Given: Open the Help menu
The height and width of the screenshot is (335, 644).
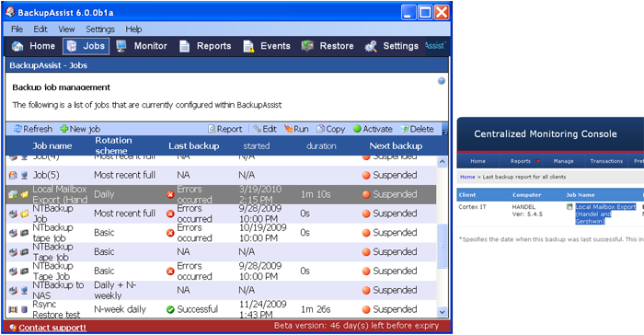Looking at the screenshot, I should point(133,29).
